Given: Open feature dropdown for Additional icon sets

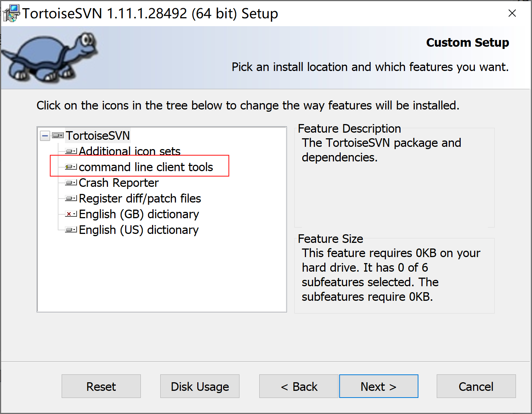Looking at the screenshot, I should pos(71,151).
